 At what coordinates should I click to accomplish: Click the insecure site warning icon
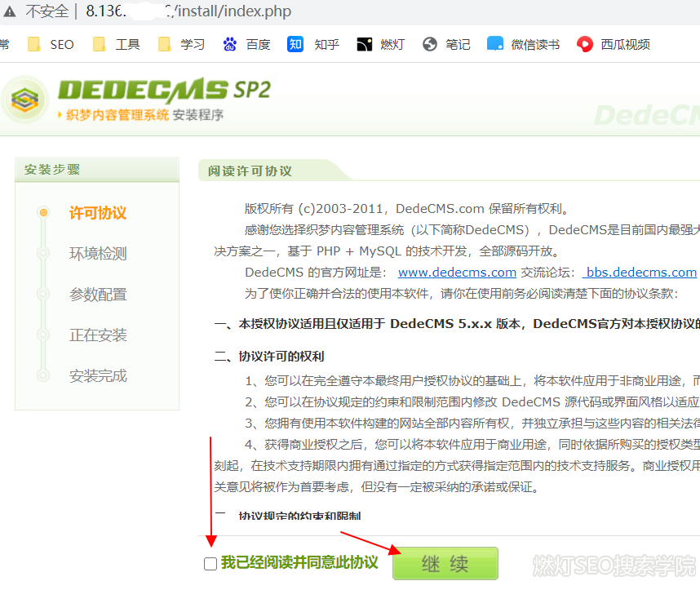tap(10, 11)
